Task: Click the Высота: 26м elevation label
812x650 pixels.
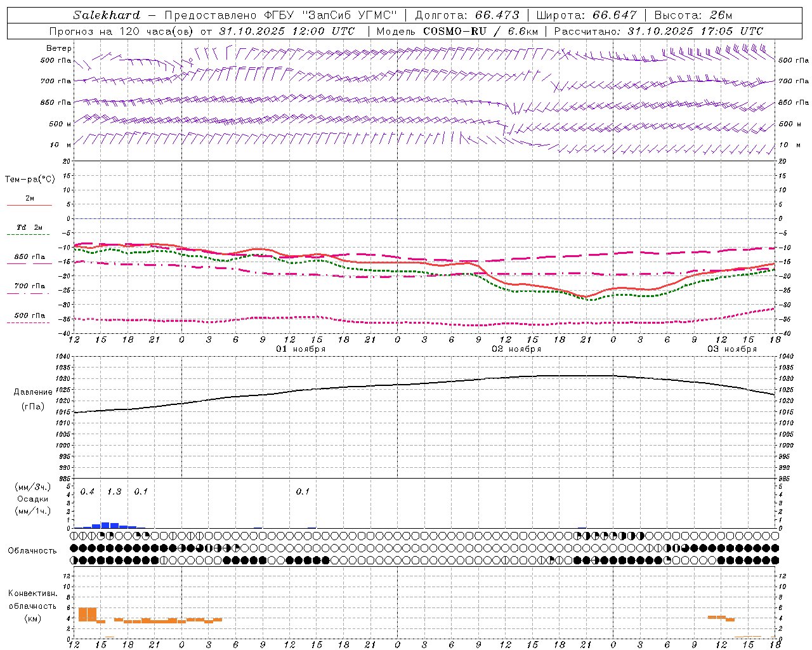Action: pyautogui.click(x=693, y=15)
